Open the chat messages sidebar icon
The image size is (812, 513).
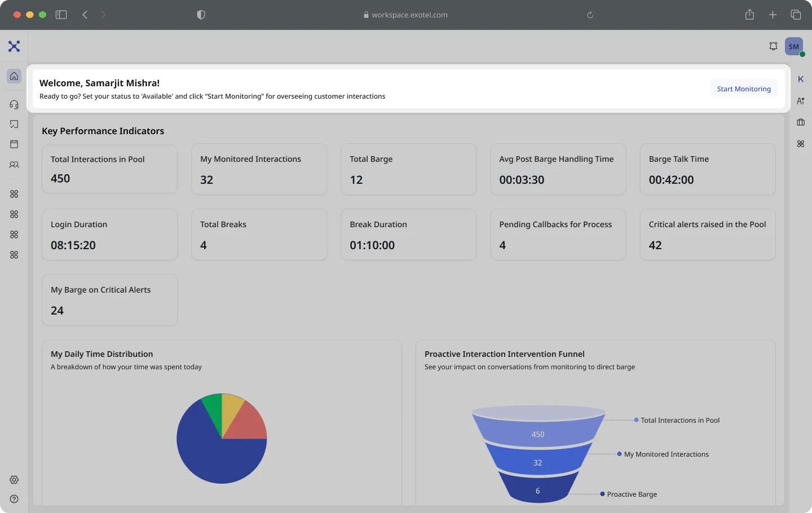[14, 124]
